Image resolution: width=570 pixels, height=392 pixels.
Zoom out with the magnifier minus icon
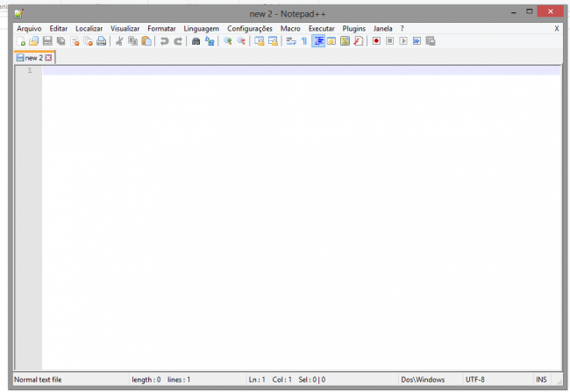pos(241,41)
